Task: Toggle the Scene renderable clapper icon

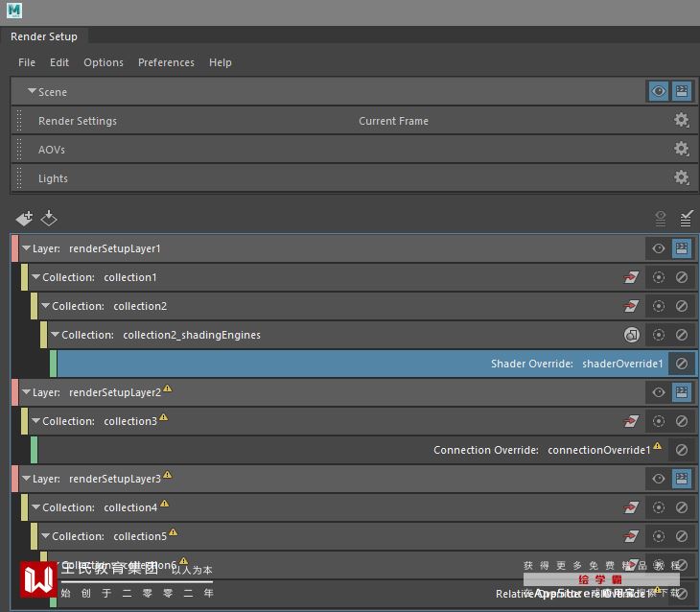Action: pyautogui.click(x=682, y=91)
